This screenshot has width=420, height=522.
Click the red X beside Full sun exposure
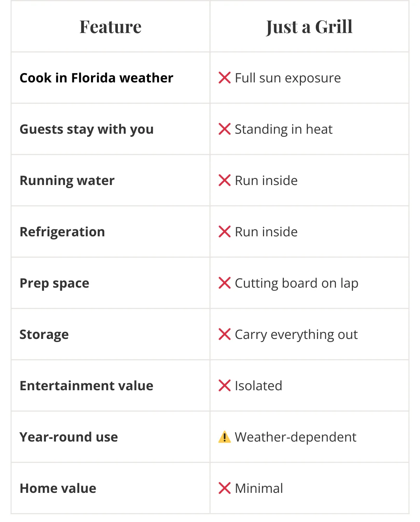(x=225, y=78)
